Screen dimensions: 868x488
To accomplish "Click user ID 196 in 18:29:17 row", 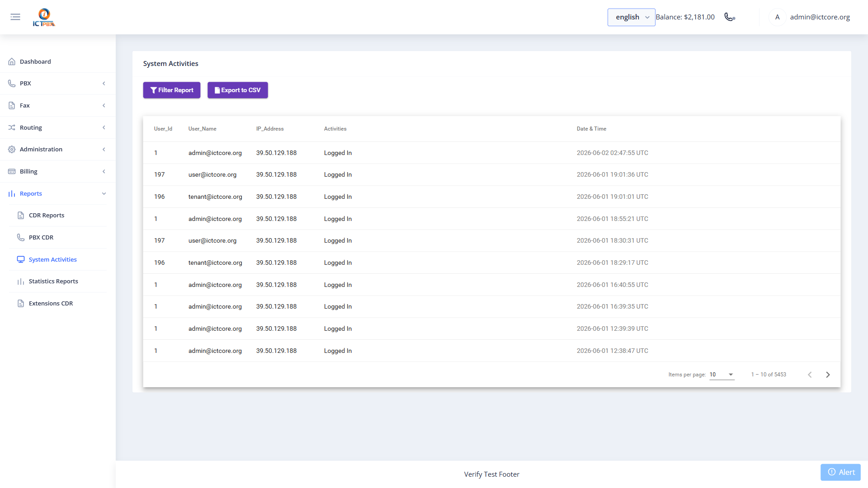I will 159,263.
